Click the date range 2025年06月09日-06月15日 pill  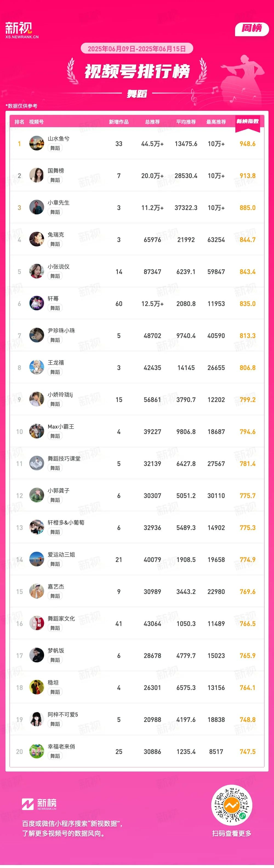click(x=137, y=48)
